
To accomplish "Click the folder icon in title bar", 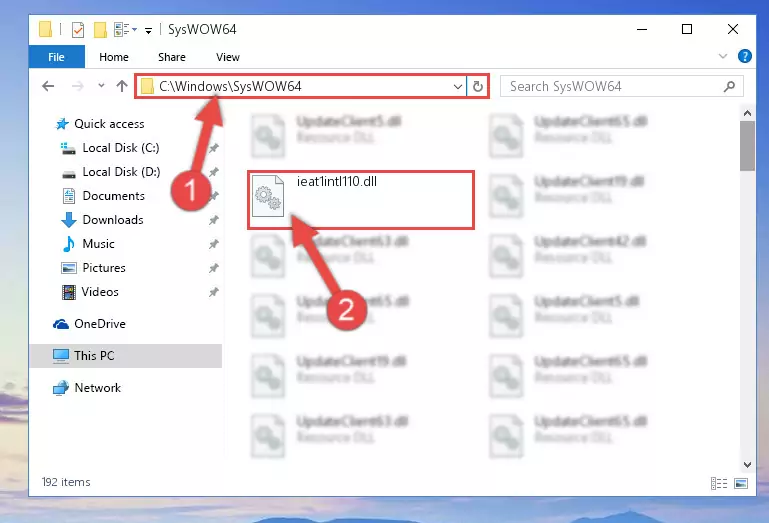I will (45, 29).
